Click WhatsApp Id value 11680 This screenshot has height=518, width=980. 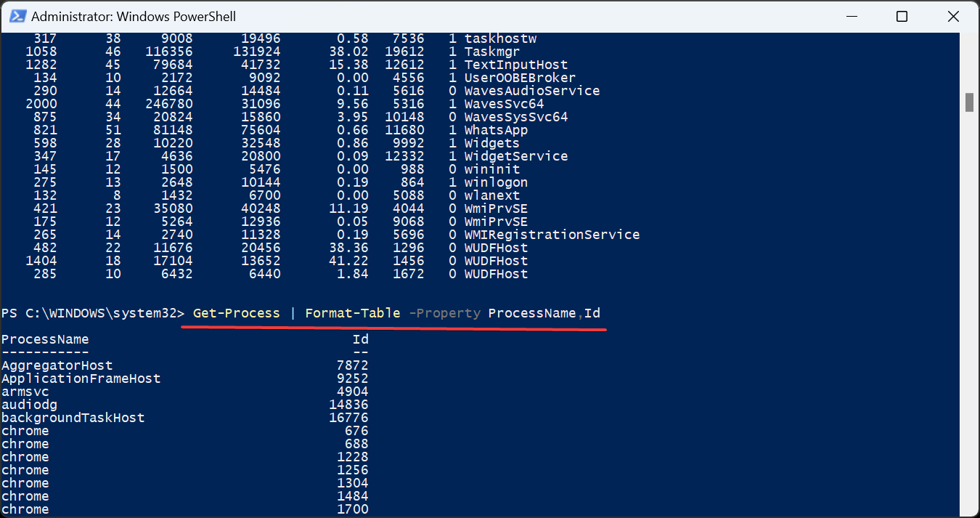(405, 130)
